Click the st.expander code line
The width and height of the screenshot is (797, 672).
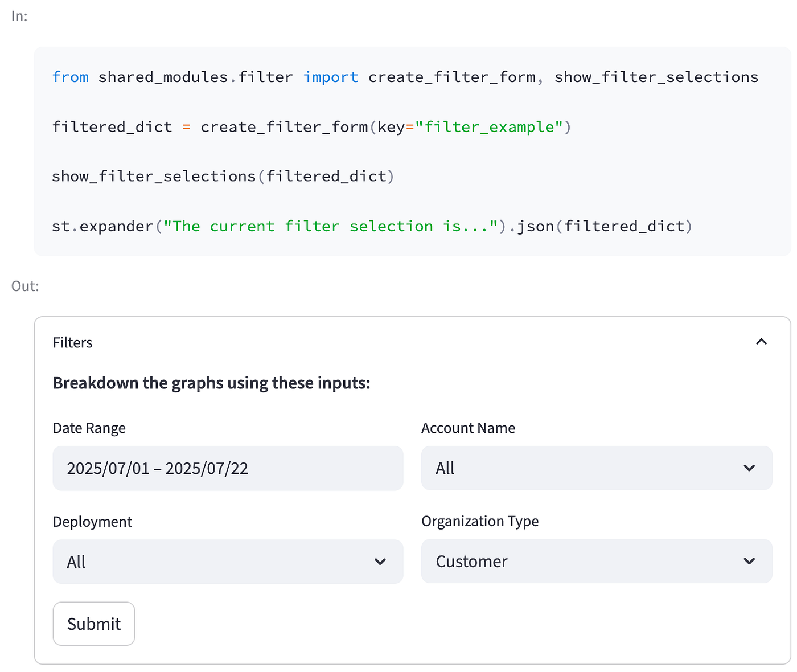(372, 226)
